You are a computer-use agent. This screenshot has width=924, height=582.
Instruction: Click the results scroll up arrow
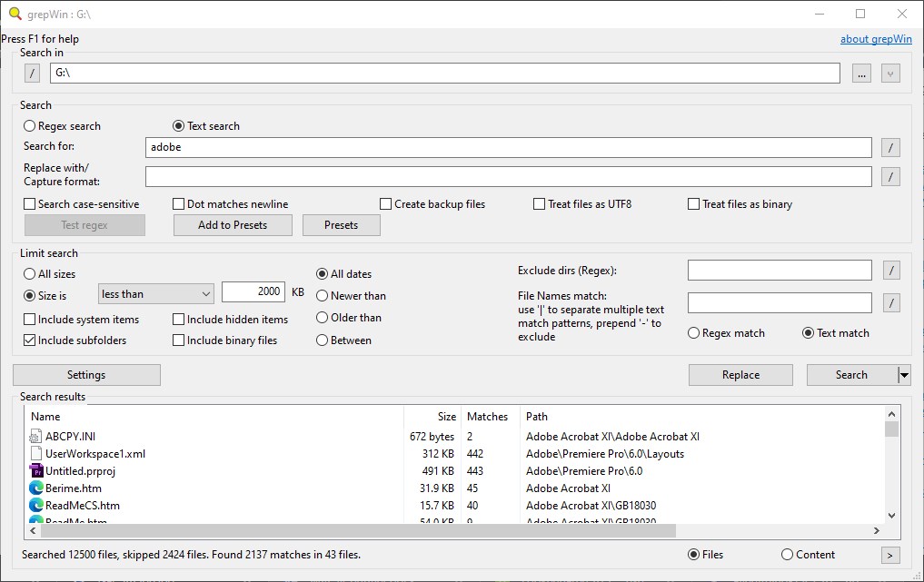pyautogui.click(x=891, y=414)
